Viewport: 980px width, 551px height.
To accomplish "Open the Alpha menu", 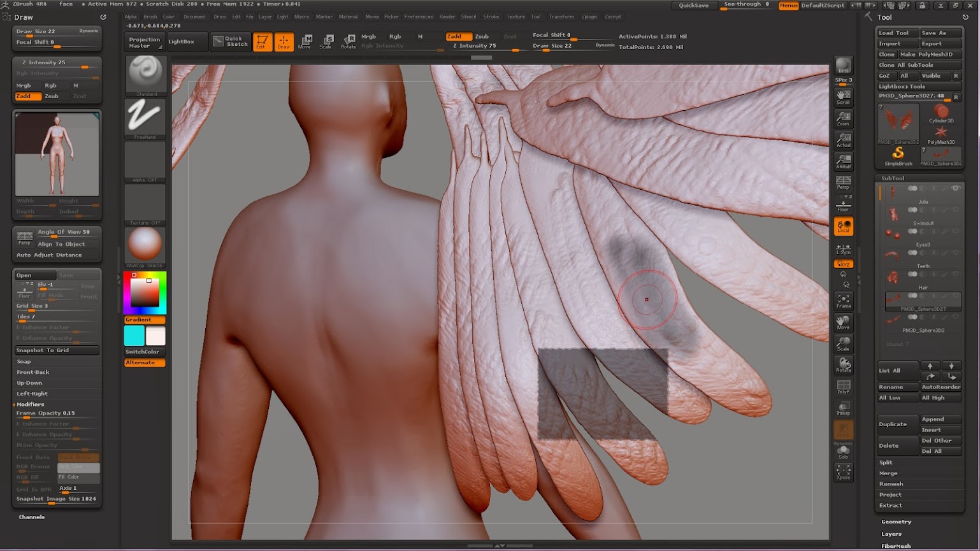I will 131,17.
